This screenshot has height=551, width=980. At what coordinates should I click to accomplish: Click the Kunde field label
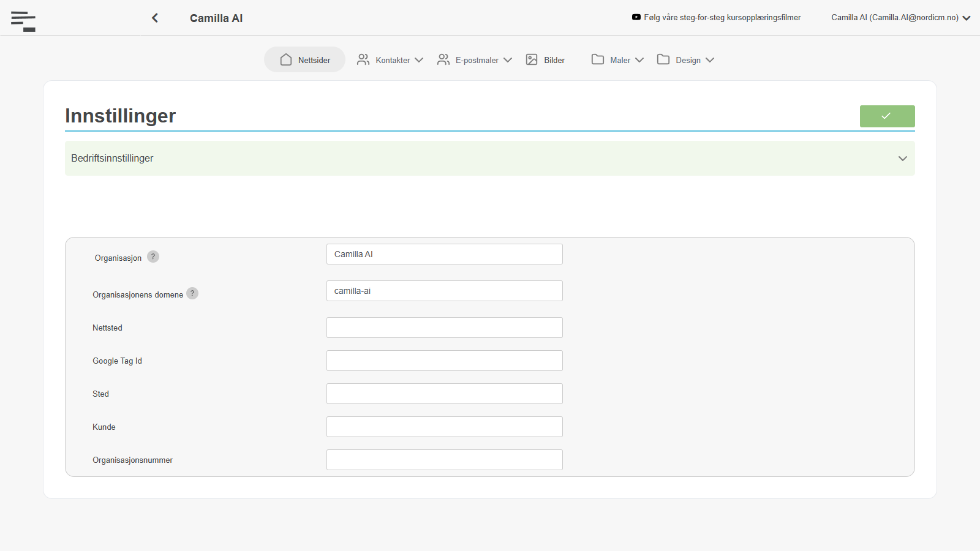[104, 427]
